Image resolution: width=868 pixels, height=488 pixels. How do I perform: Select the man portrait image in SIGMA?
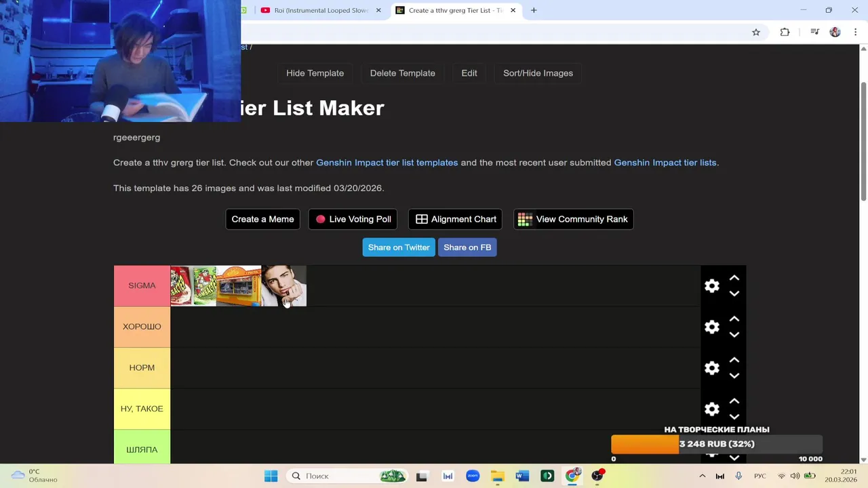[x=284, y=286]
